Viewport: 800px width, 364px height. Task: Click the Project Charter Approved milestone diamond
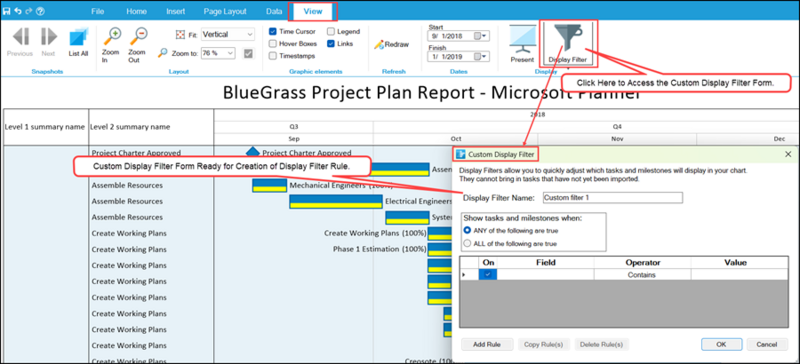(x=253, y=152)
